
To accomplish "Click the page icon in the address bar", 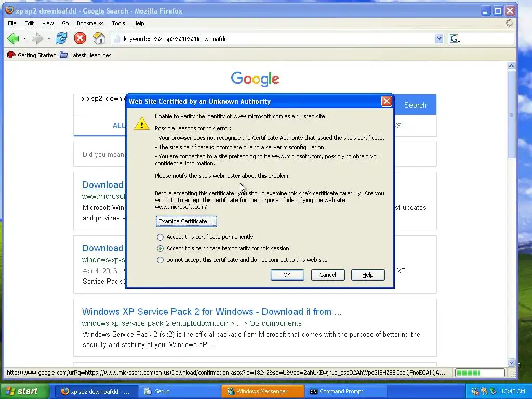I will pyautogui.click(x=116, y=38).
